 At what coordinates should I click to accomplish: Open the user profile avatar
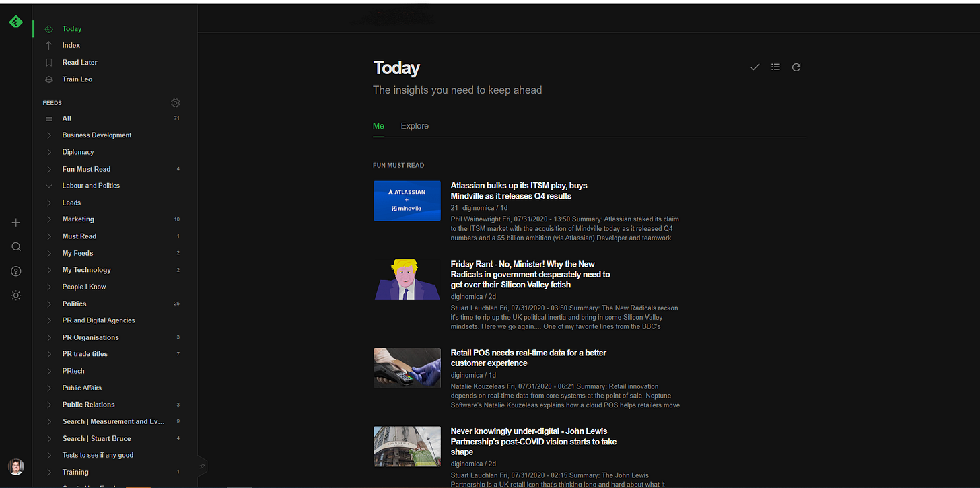16,466
